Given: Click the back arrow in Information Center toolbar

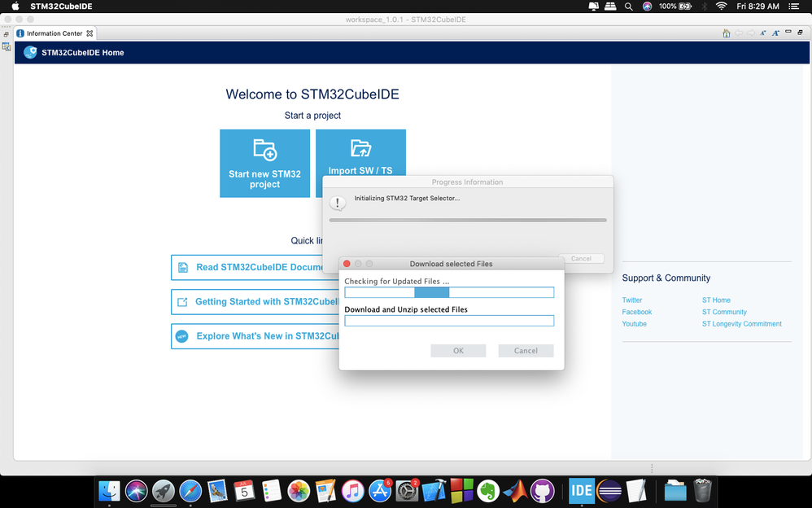Looking at the screenshot, I should point(739,33).
